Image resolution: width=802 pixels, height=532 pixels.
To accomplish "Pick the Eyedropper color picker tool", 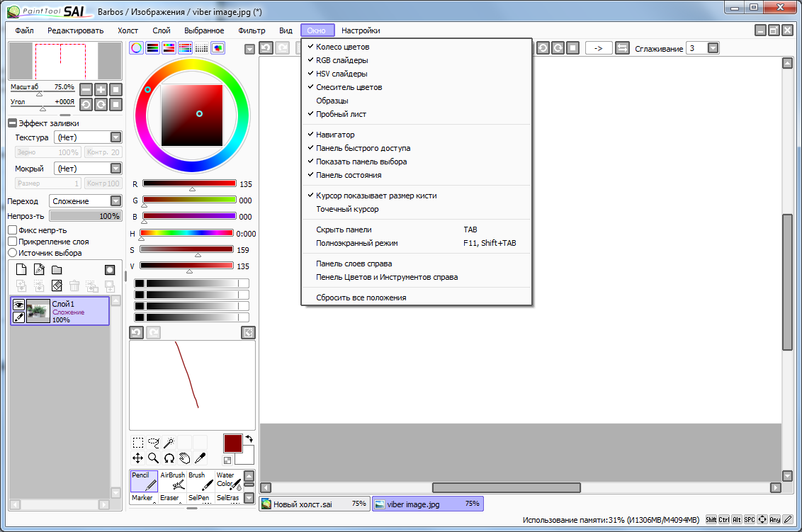I will pos(200,458).
